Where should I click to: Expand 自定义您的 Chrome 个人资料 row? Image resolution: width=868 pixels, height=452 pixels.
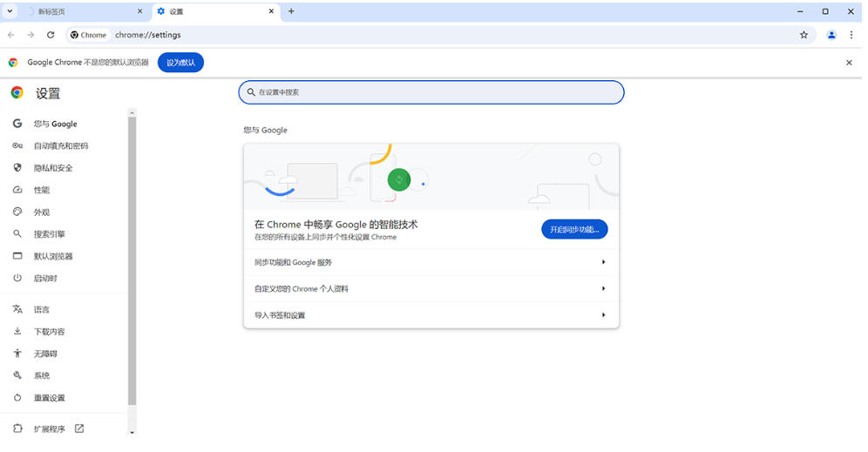point(431,289)
